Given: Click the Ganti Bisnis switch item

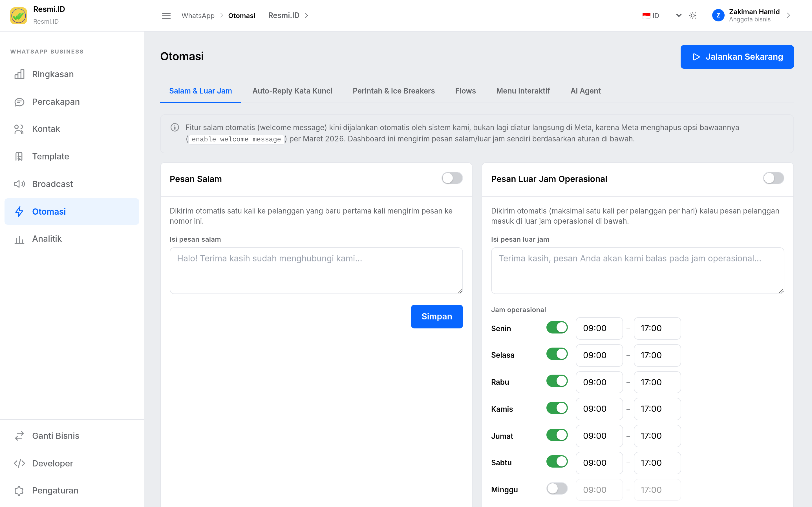Looking at the screenshot, I should click(x=72, y=435).
